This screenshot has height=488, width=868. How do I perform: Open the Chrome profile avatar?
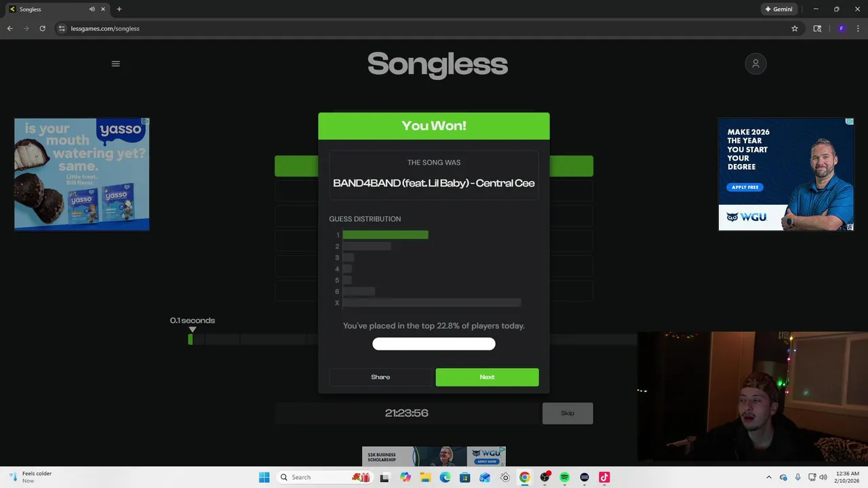842,28
